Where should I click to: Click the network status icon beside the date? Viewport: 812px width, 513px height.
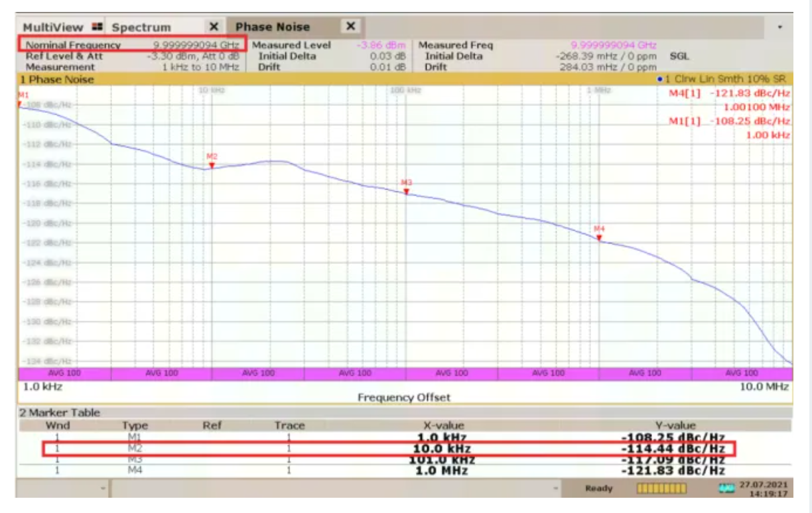pyautogui.click(x=726, y=488)
